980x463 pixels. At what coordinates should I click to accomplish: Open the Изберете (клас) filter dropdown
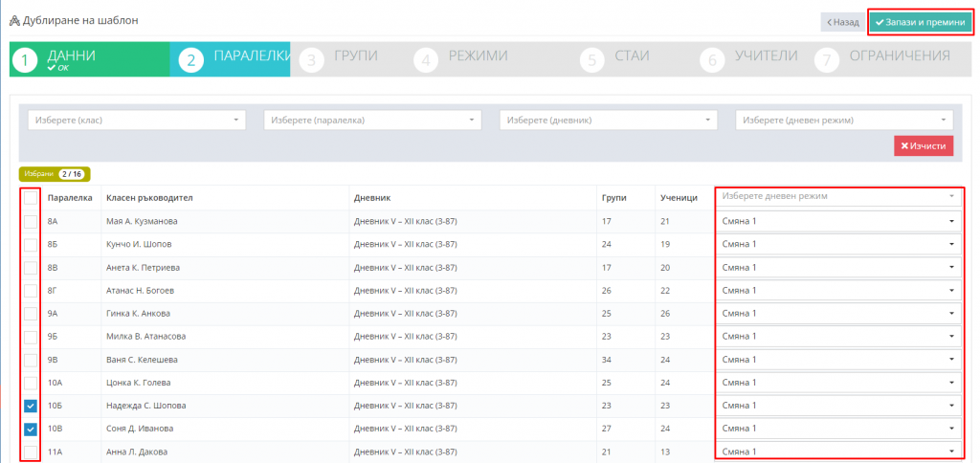(x=137, y=120)
